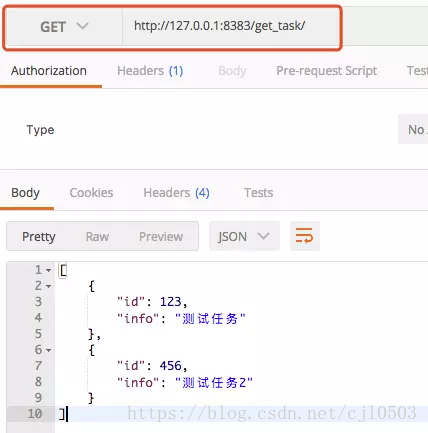Switch to the request Authorization tab

(x=49, y=71)
